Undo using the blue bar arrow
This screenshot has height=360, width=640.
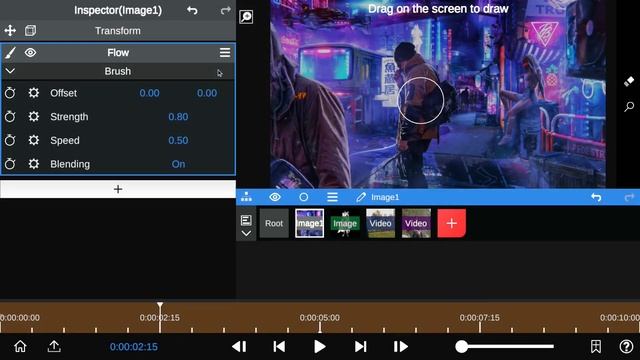(596, 197)
